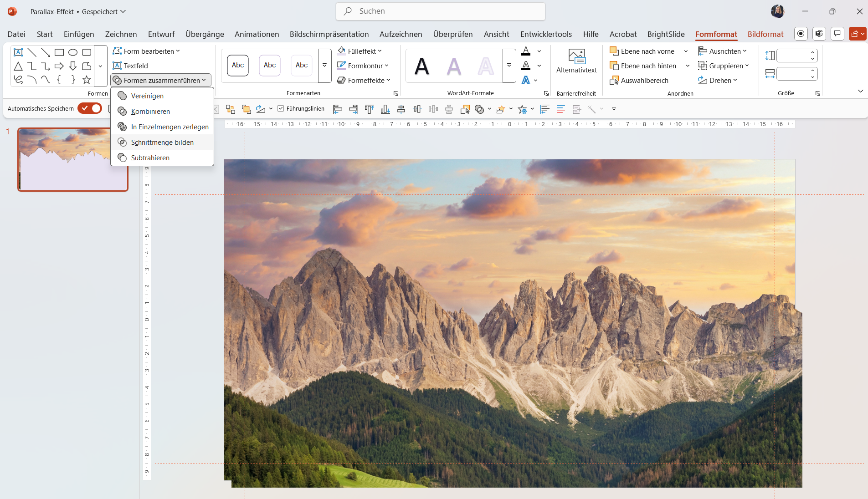Click the Teams present icon at top right
This screenshot has width=868, height=499.
click(x=819, y=34)
